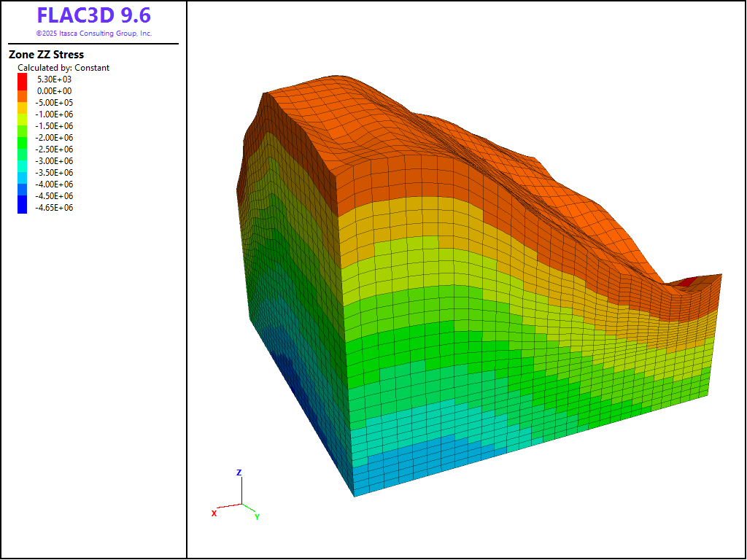
Task: Click the -2.50E+06 legend color swatch
Action: (22, 149)
